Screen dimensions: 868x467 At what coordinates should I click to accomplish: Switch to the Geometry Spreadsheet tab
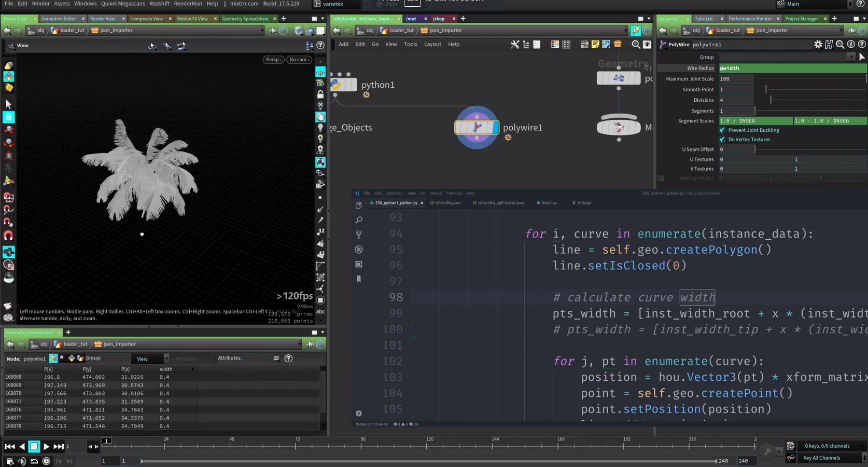click(x=245, y=19)
